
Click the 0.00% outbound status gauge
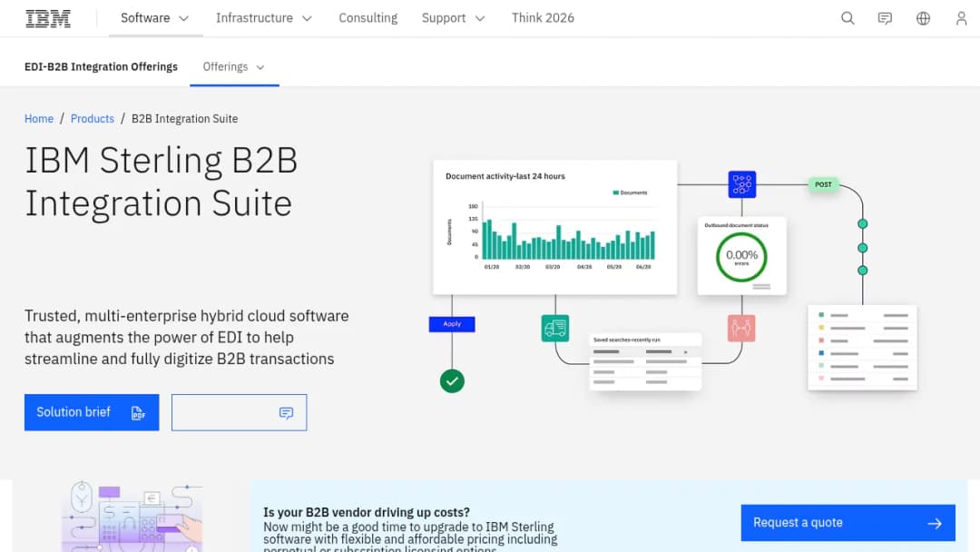click(x=742, y=256)
